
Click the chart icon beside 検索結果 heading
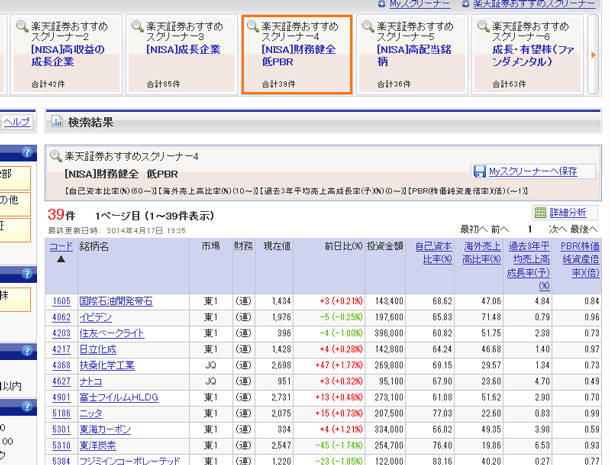coord(57,122)
